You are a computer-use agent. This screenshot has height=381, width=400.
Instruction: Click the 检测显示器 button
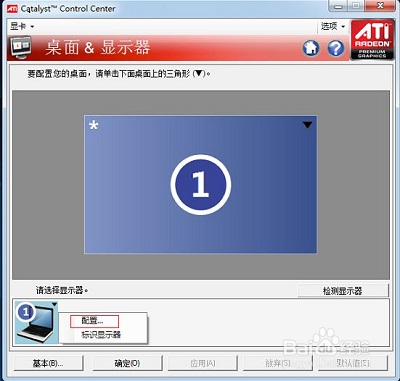343,291
